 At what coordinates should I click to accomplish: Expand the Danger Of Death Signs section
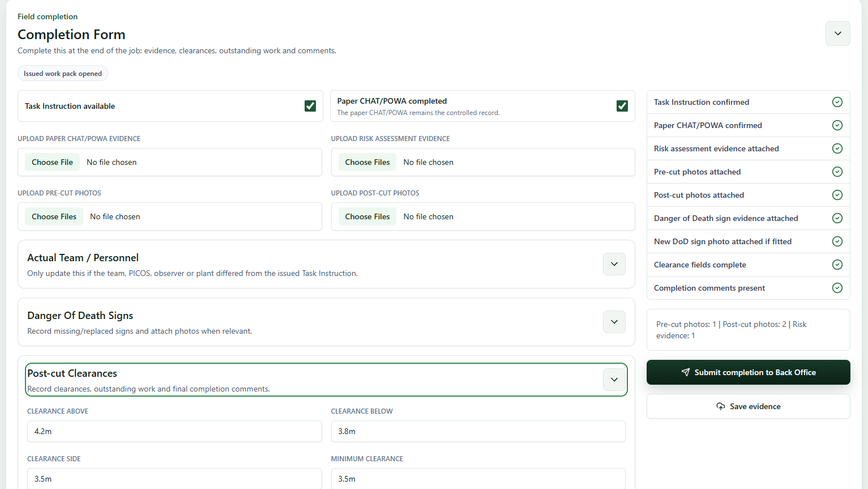pyautogui.click(x=614, y=322)
